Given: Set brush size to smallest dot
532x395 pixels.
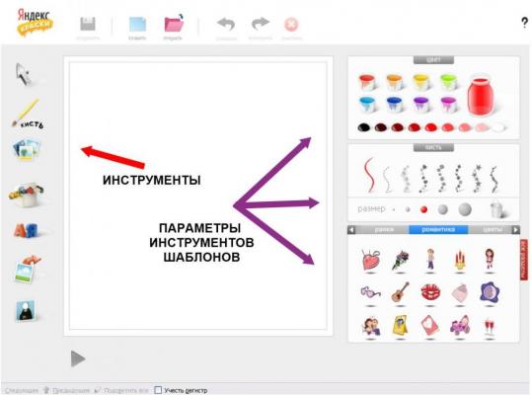Looking at the screenshot, I should [394, 209].
